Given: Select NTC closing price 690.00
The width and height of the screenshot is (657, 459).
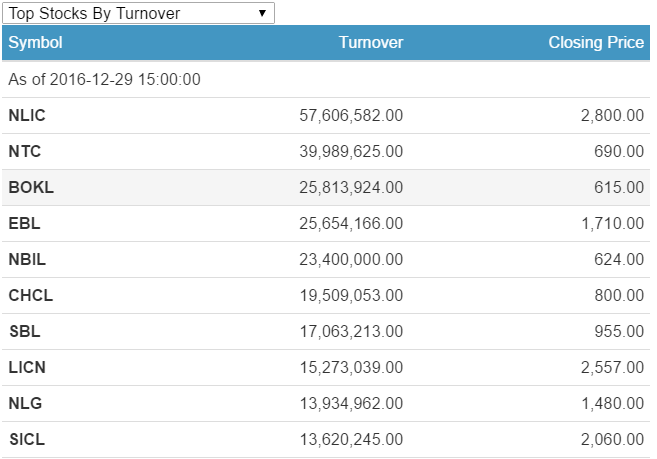Looking at the screenshot, I should (x=619, y=151).
